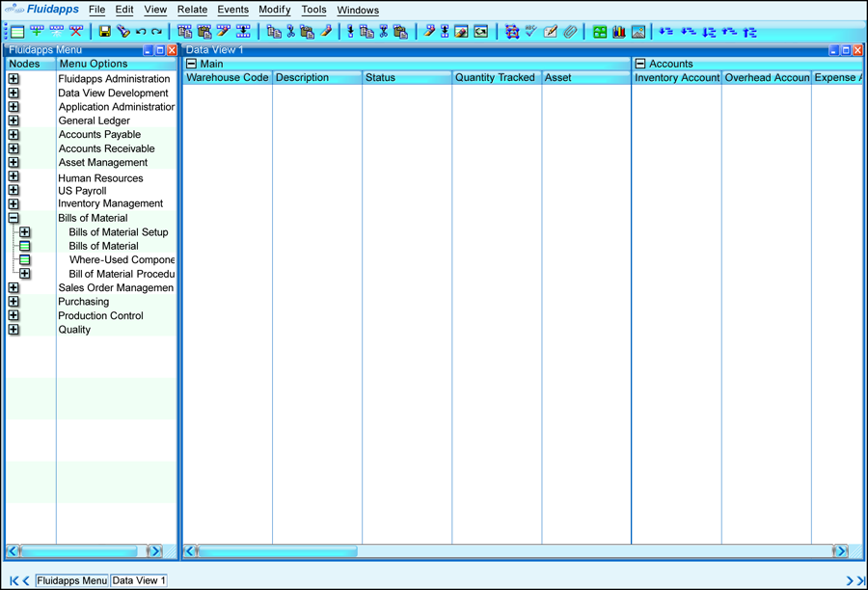Screen dimensions: 868x590
Task: Click the Save floppy disk icon
Action: (105, 32)
